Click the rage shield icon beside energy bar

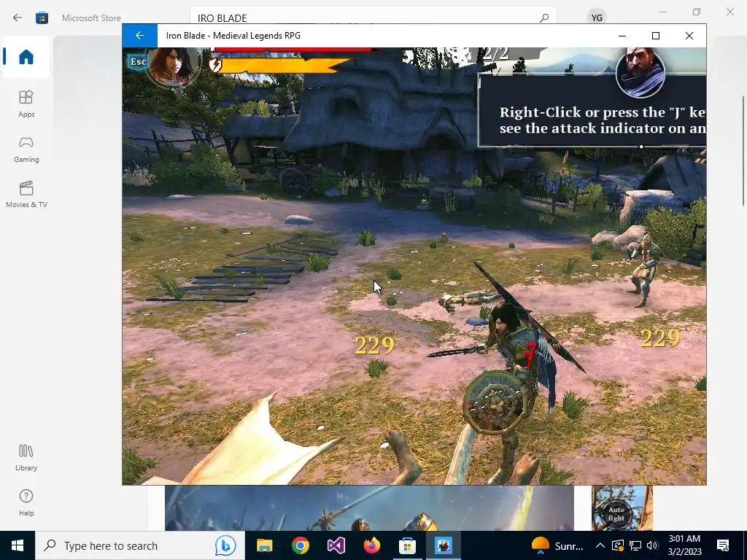pos(216,65)
